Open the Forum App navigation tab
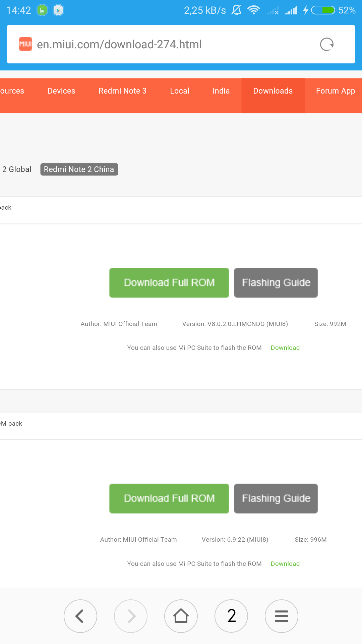 [335, 91]
